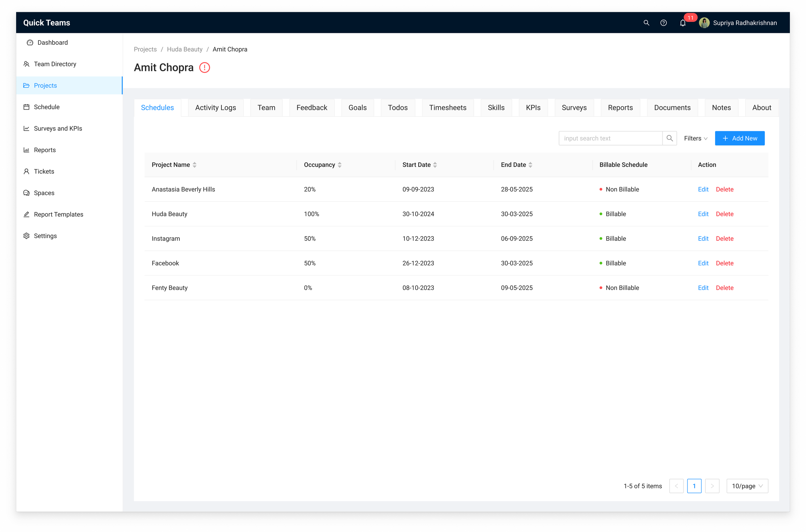Screen dimensions: 806x532
Task: Switch to the Activity Logs tab
Action: (215, 108)
